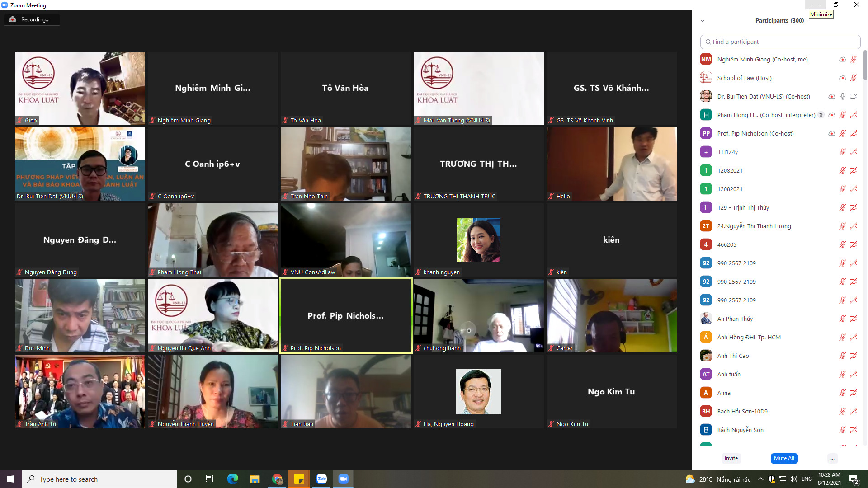Click cloud recording icon next to School of Law
This screenshot has height=488, width=868.
(x=842, y=78)
